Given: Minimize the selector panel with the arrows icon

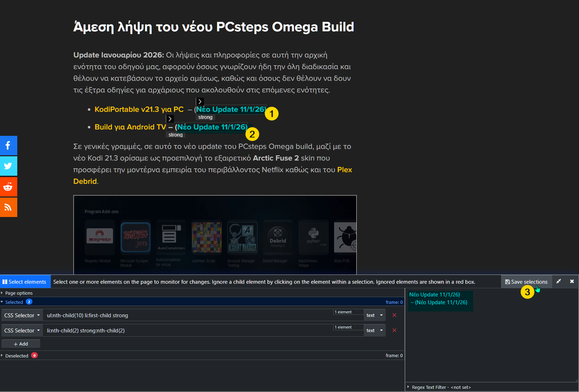Looking at the screenshot, I should click(x=559, y=282).
